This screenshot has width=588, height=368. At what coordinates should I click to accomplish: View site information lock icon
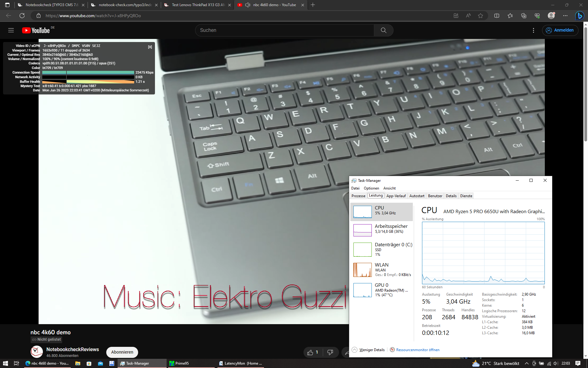39,16
